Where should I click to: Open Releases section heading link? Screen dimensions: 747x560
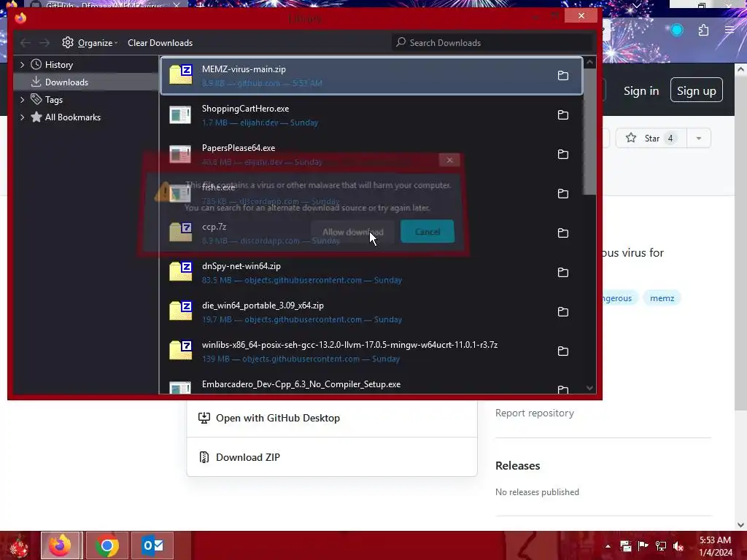(517, 466)
